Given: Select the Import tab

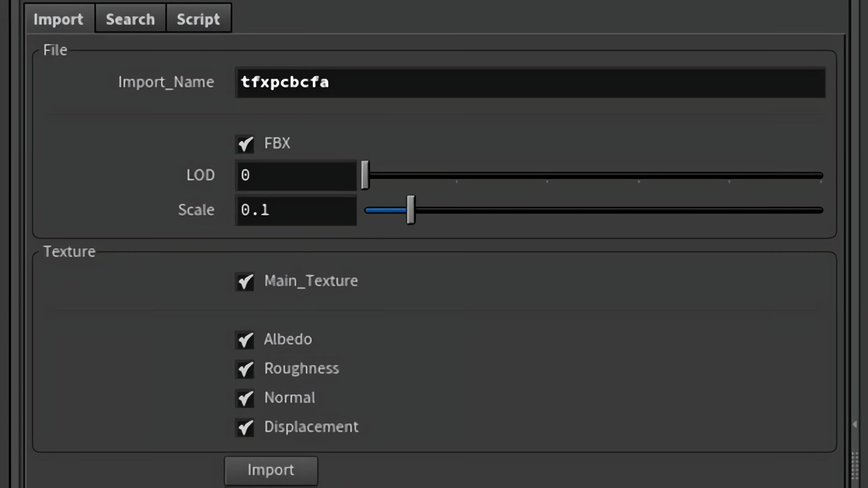Looking at the screenshot, I should point(59,19).
